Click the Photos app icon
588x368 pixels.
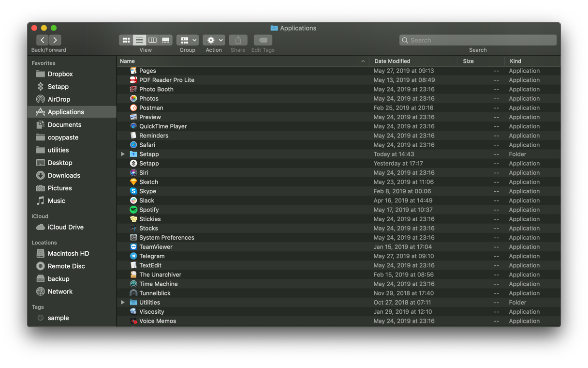coord(133,98)
